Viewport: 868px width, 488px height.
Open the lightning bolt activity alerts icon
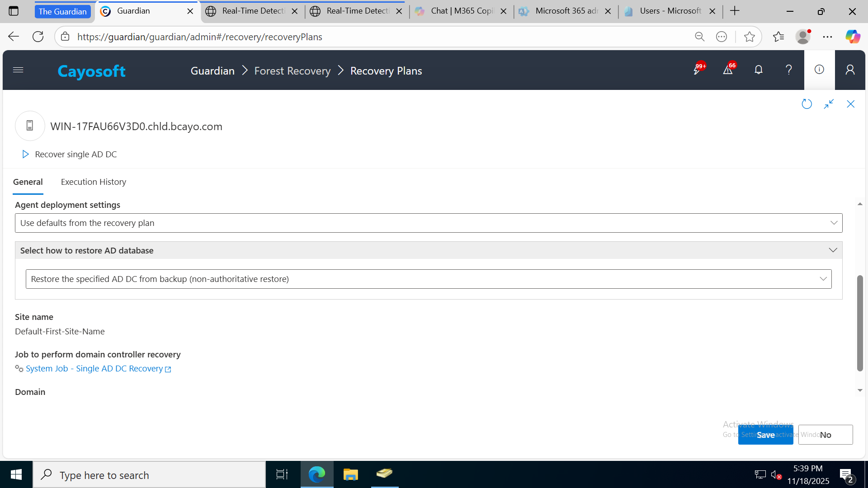pos(698,70)
